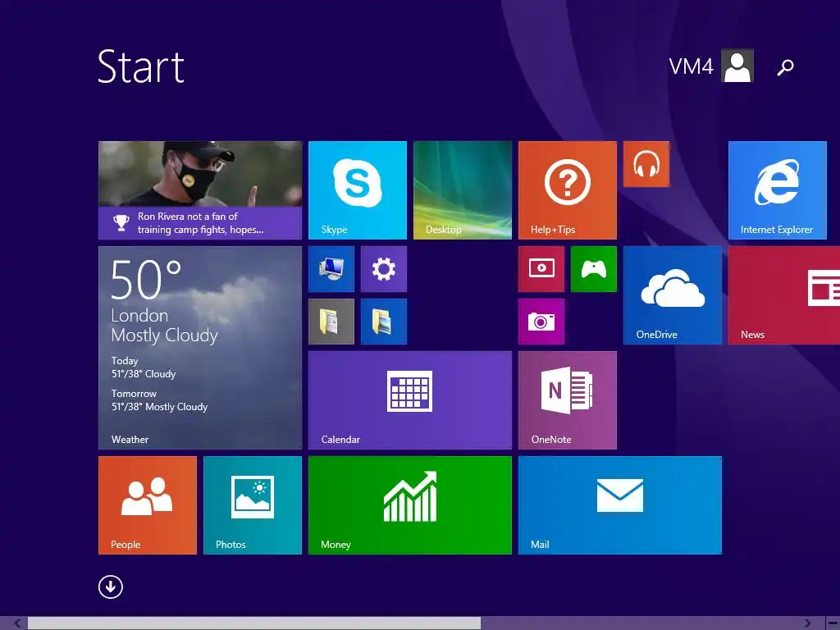The width and height of the screenshot is (840, 630).
Task: Open the Mail tile
Action: pyautogui.click(x=620, y=505)
